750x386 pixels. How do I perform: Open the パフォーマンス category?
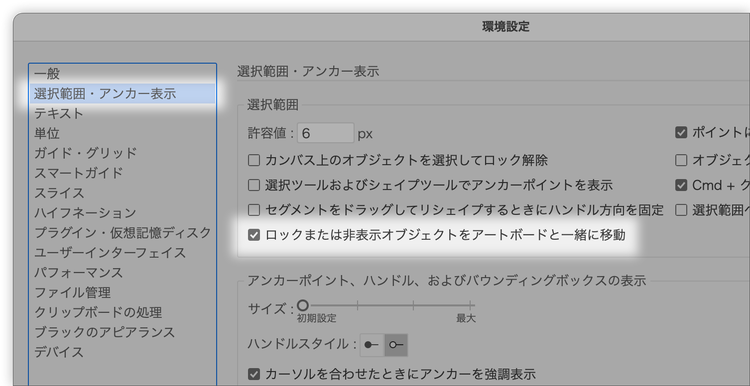coord(122,272)
